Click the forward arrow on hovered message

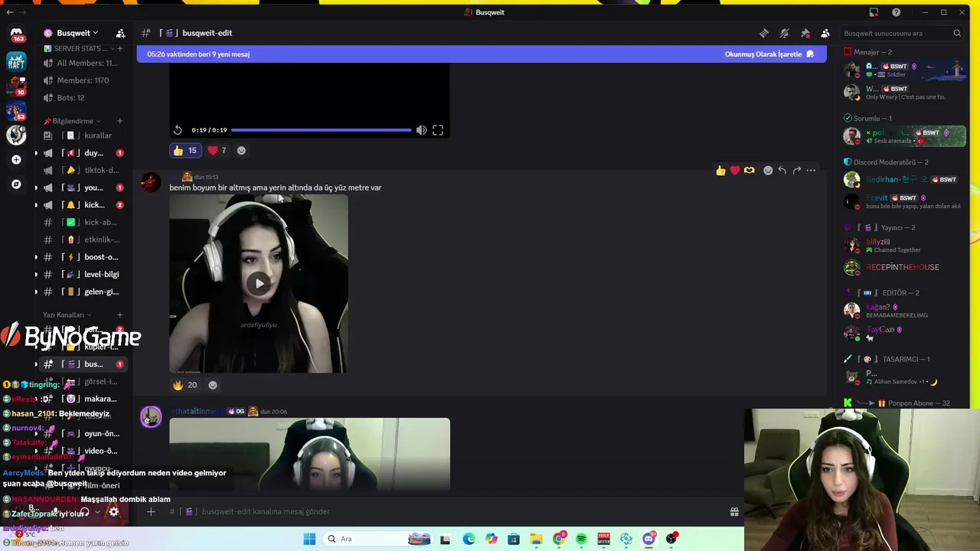point(796,171)
